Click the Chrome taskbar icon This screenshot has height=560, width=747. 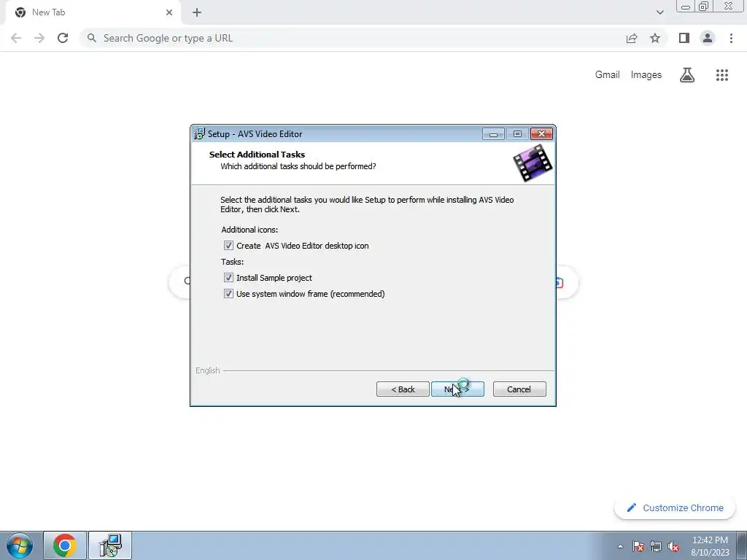point(65,545)
